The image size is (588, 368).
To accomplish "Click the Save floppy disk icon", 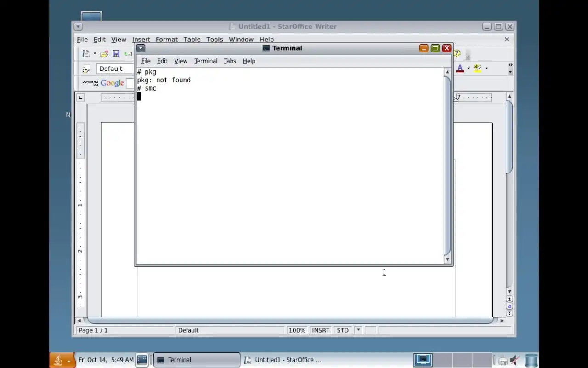I will 116,54.
